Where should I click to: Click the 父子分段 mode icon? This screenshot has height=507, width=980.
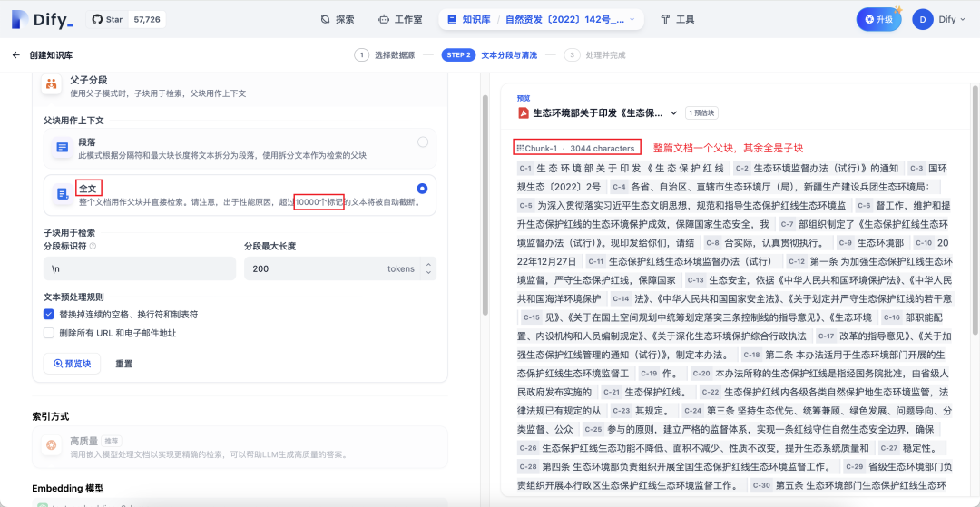click(51, 84)
